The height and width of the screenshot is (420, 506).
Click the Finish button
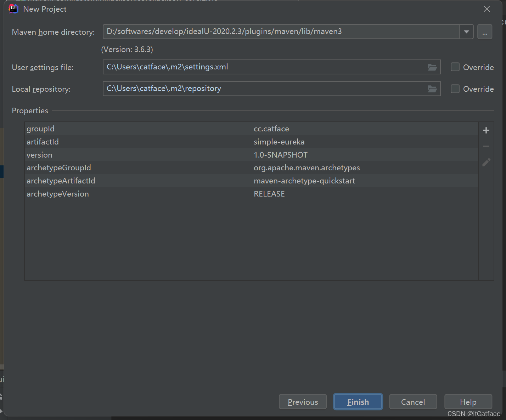tap(358, 402)
